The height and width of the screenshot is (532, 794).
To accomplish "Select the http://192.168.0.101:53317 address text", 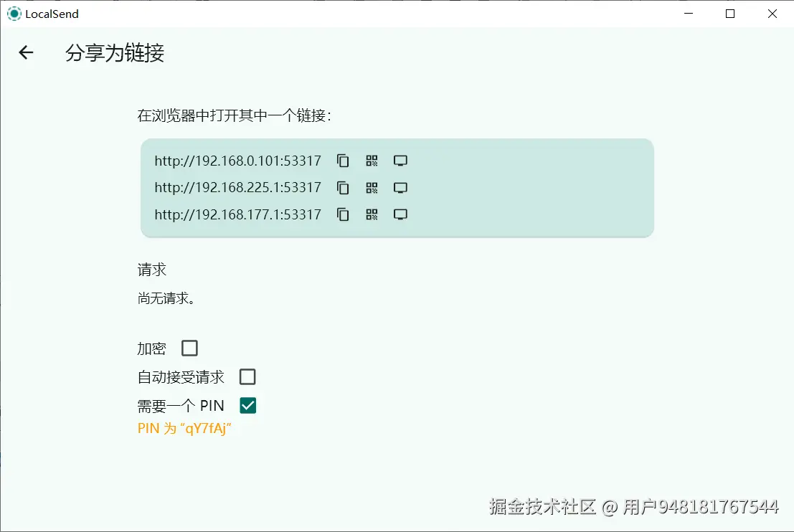I will pos(238,161).
